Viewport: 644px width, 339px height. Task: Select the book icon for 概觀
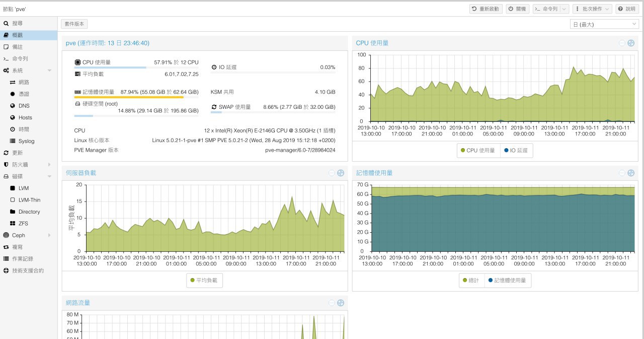[6, 35]
